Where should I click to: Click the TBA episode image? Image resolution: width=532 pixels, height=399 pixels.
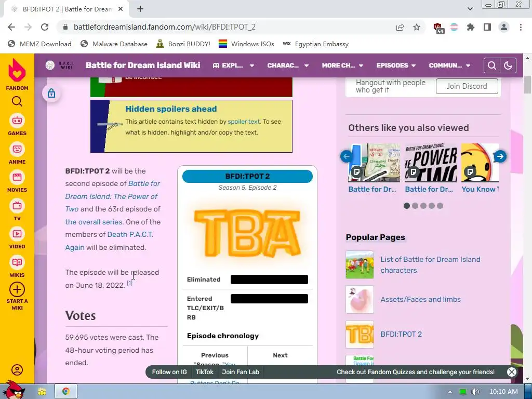pos(247,233)
